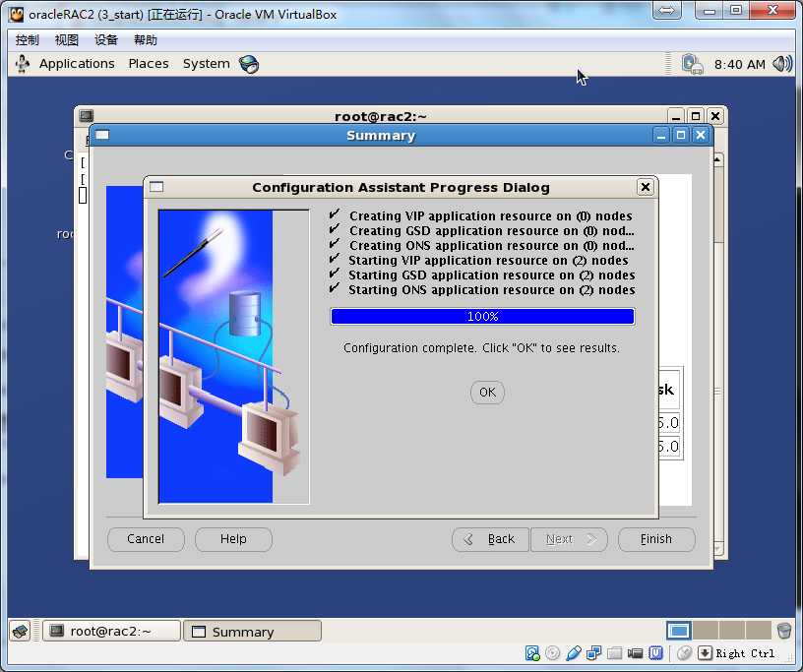Click the Next button in Summary window

pyautogui.click(x=569, y=539)
